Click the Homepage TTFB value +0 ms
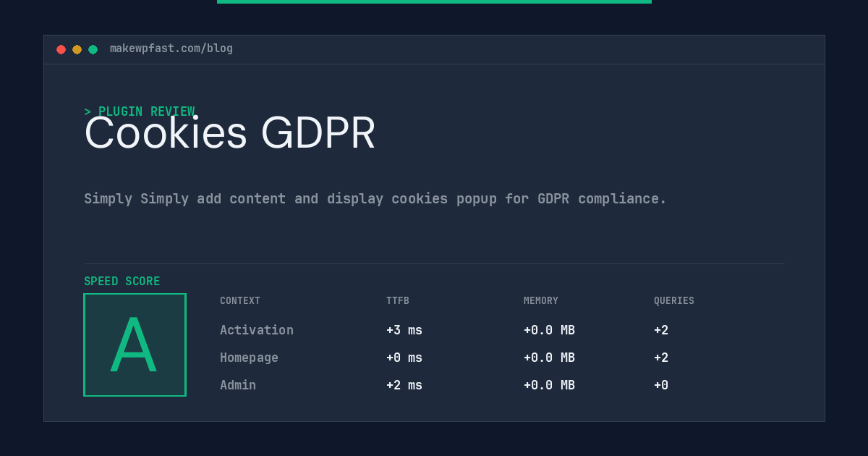The image size is (868, 456). click(404, 358)
